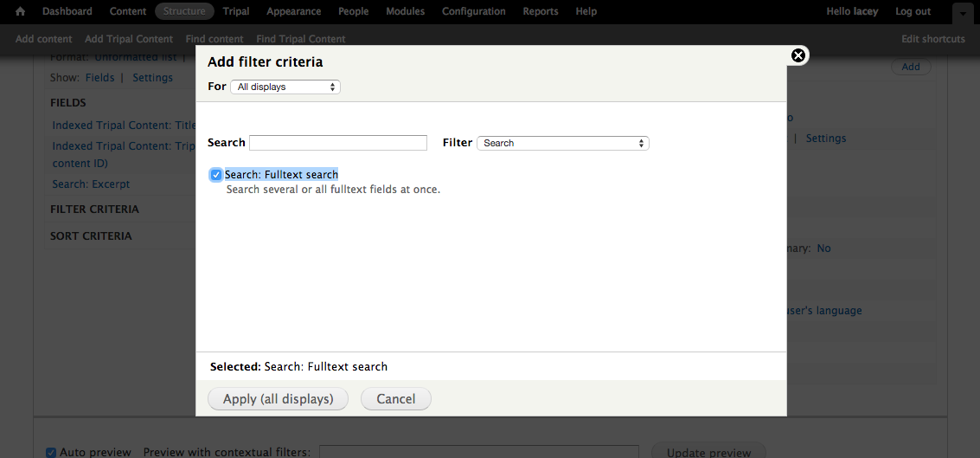Close the Add filter criteria dialog
Viewport: 980px width, 458px height.
pyautogui.click(x=798, y=55)
